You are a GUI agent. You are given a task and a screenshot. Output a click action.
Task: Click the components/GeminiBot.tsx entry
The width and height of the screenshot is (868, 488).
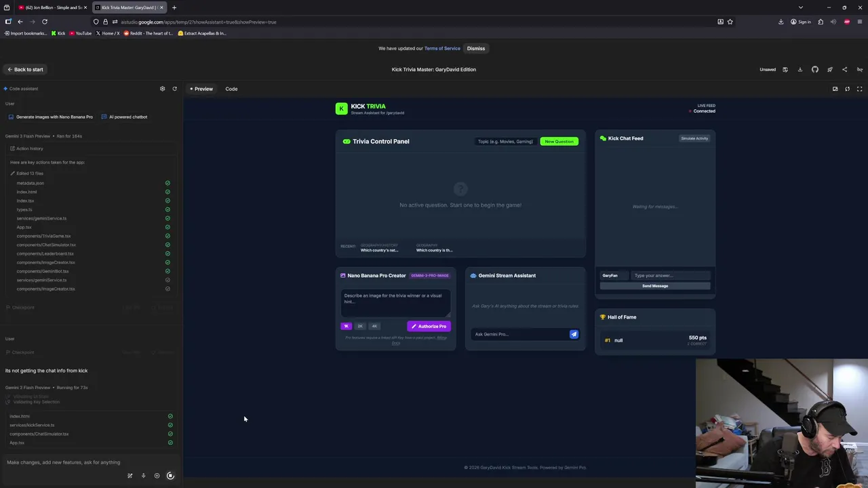pyautogui.click(x=43, y=271)
